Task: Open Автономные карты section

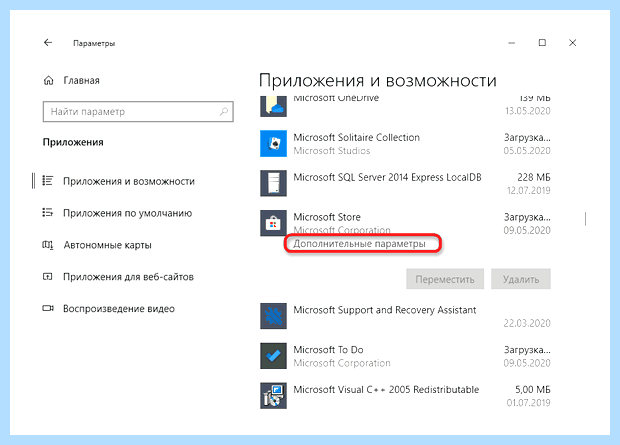Action: (x=108, y=245)
